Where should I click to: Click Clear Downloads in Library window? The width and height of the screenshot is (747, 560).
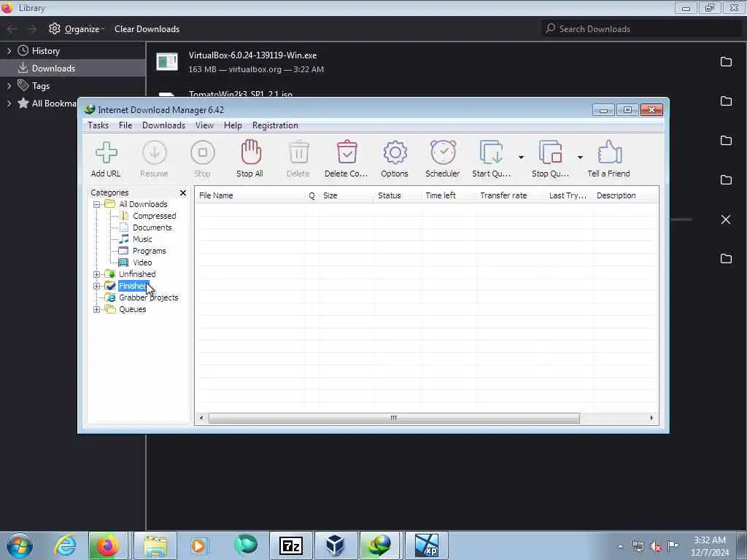147,29
